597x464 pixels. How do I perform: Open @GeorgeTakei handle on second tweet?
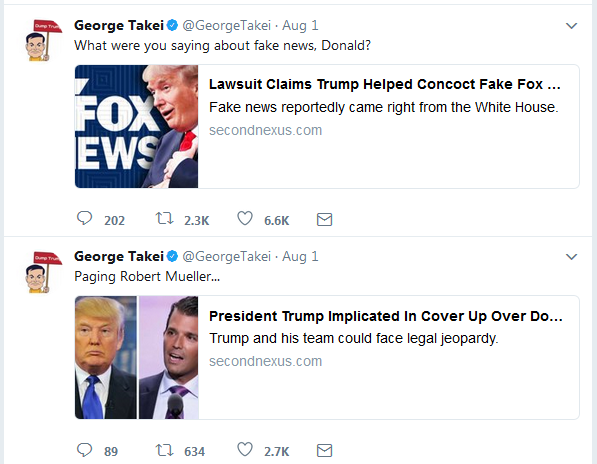click(227, 257)
